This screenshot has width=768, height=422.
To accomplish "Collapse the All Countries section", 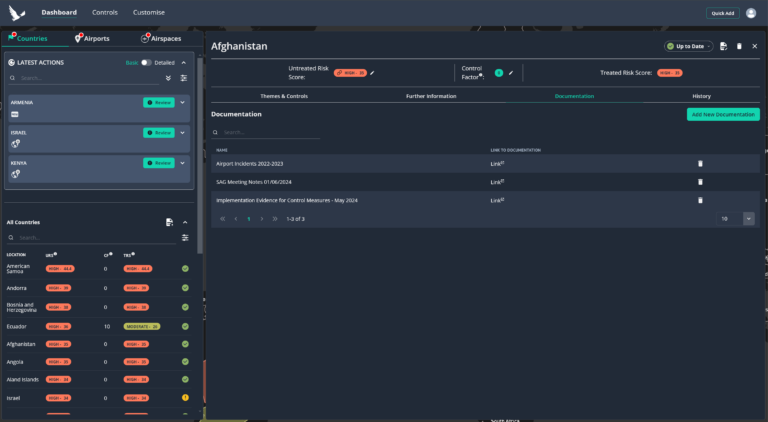I will [185, 222].
